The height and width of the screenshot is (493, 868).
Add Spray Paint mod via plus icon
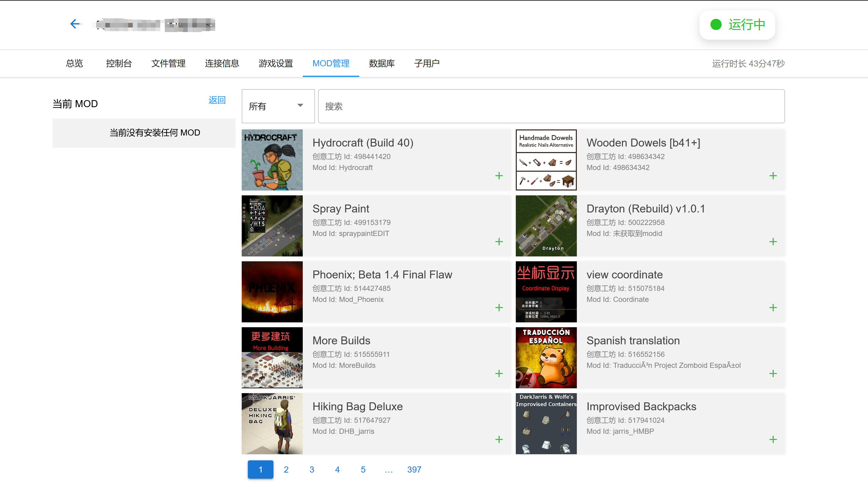(499, 242)
